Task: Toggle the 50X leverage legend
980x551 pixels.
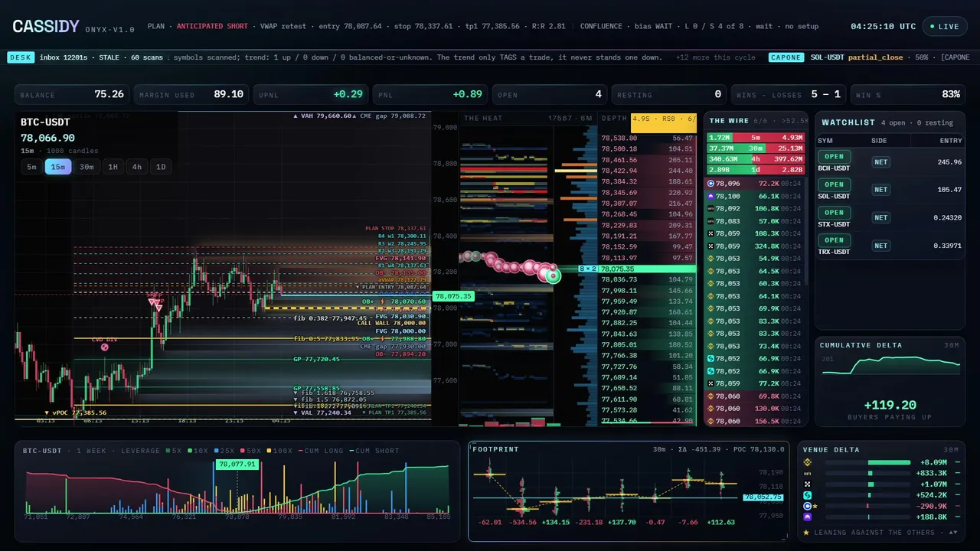Action: coord(250,451)
